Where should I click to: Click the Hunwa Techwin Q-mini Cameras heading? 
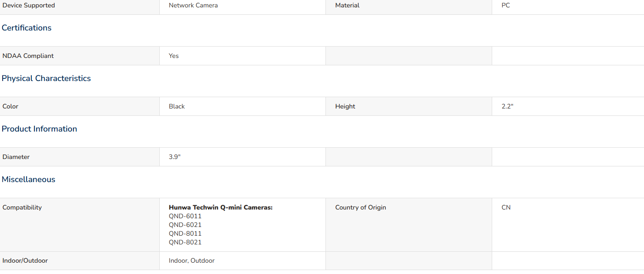[220, 207]
